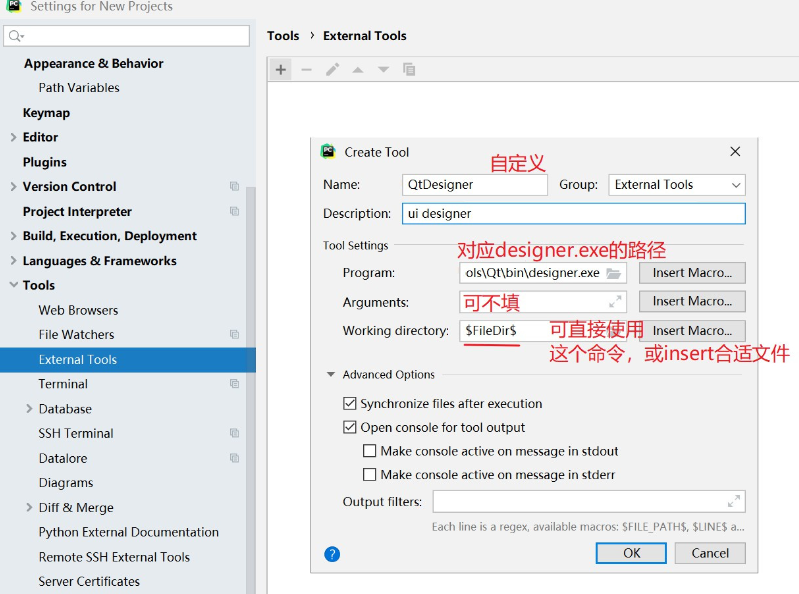Click the remove tool minus icon

[306, 69]
